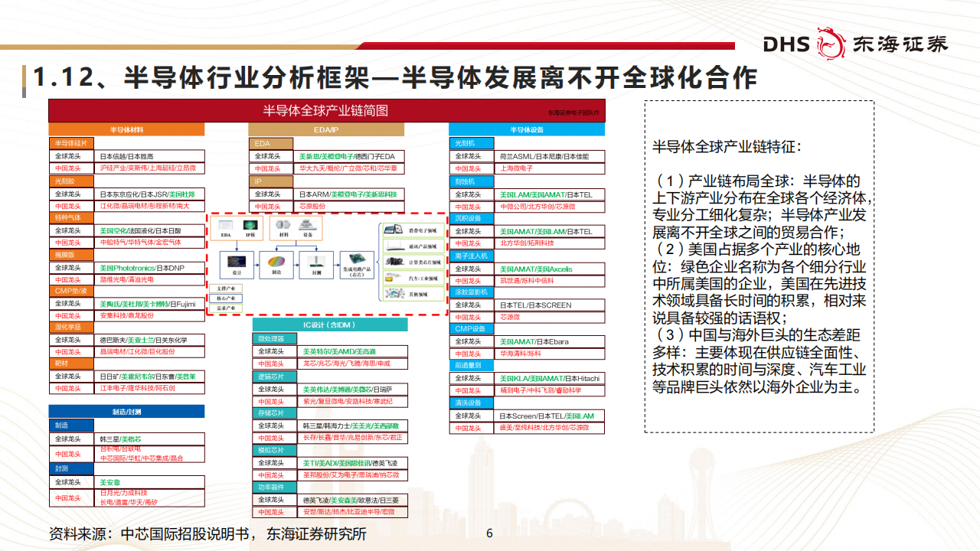Click the 光刻机 category label

click(473, 143)
